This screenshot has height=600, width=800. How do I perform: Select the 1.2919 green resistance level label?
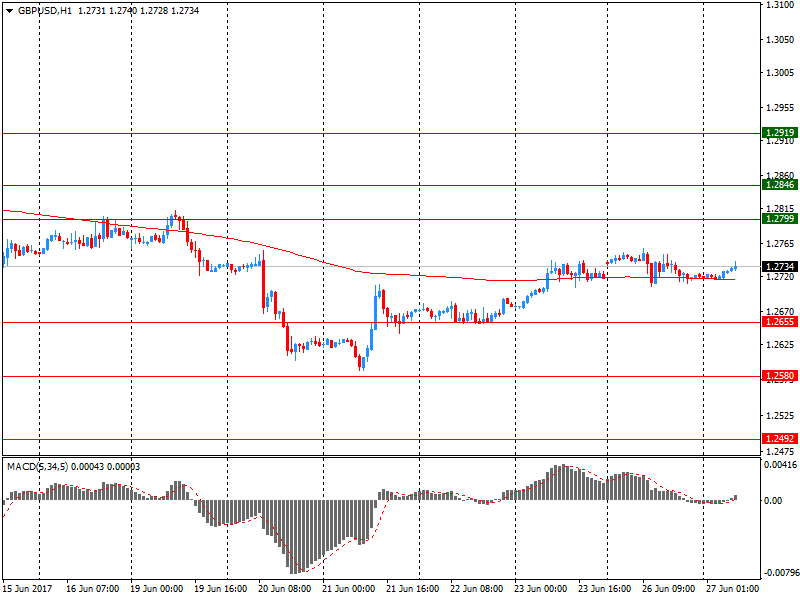click(x=780, y=133)
